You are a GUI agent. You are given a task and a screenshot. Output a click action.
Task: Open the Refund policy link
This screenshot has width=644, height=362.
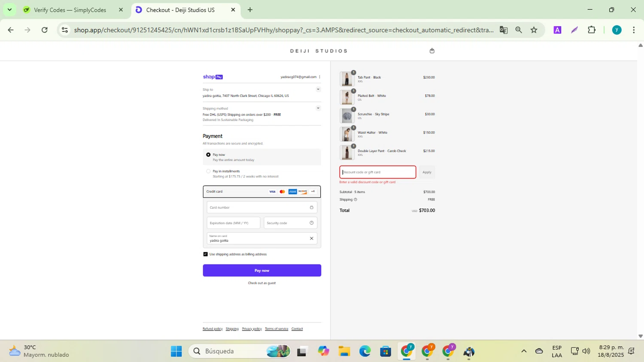click(213, 329)
